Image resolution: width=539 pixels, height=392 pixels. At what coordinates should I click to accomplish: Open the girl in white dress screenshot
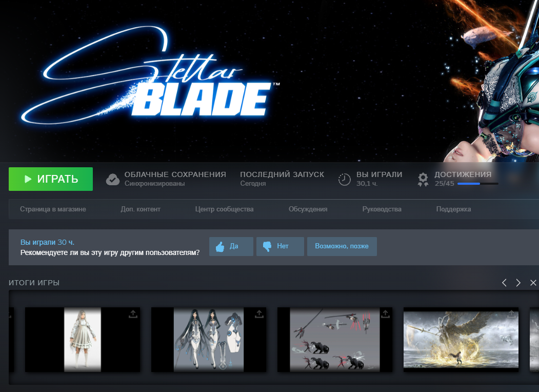tap(83, 339)
